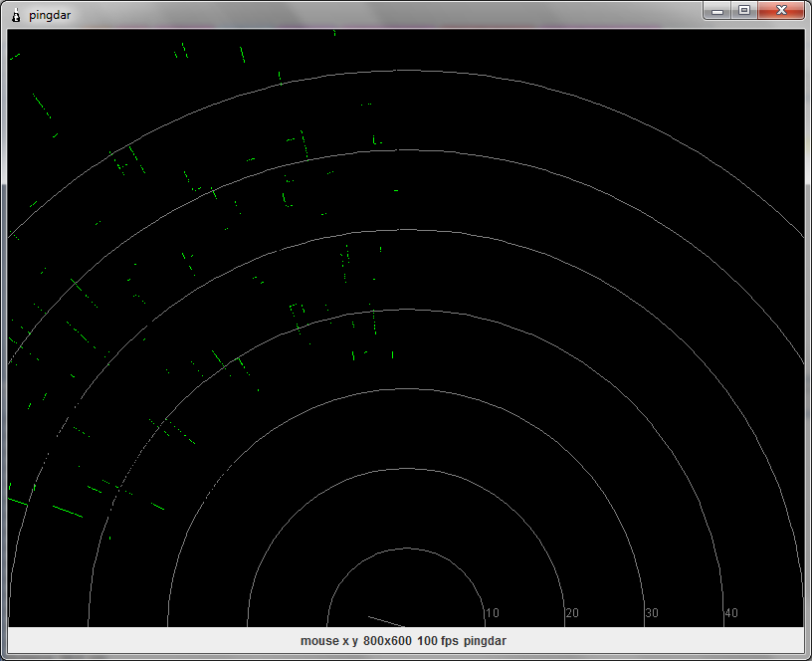Minimize the pingdar window
This screenshot has height=661, width=812.
click(x=717, y=11)
